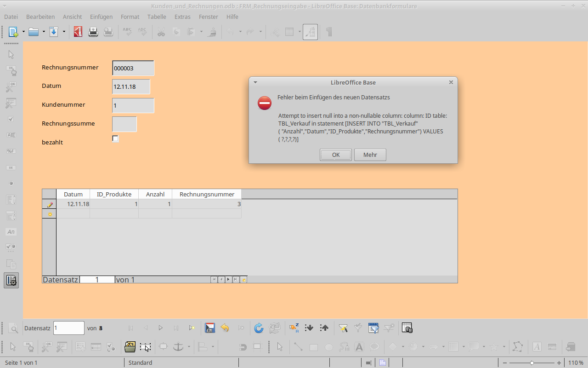The height and width of the screenshot is (368, 588).
Task: Click the Undo data entry icon
Action: click(225, 328)
